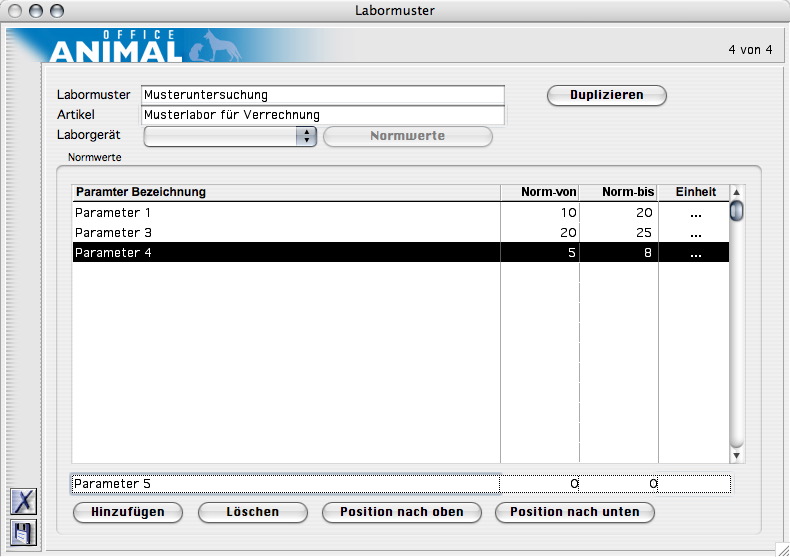
Task: Click the scrollbar down arrow in Normwerte table
Action: point(737,455)
